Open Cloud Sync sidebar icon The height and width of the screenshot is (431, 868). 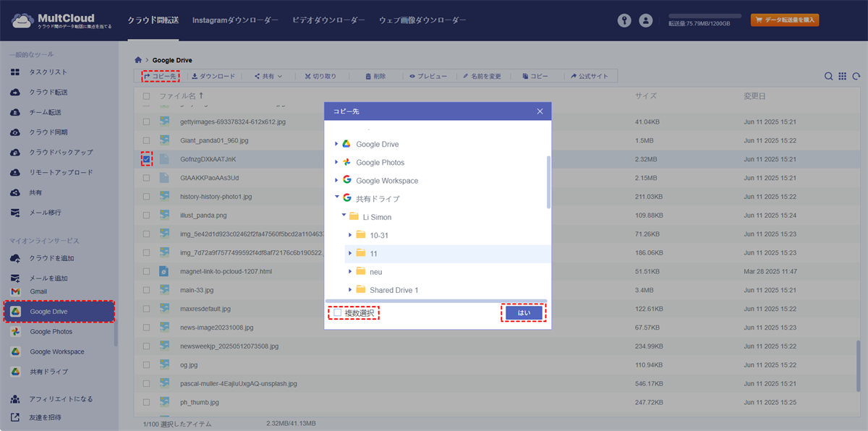[15, 132]
